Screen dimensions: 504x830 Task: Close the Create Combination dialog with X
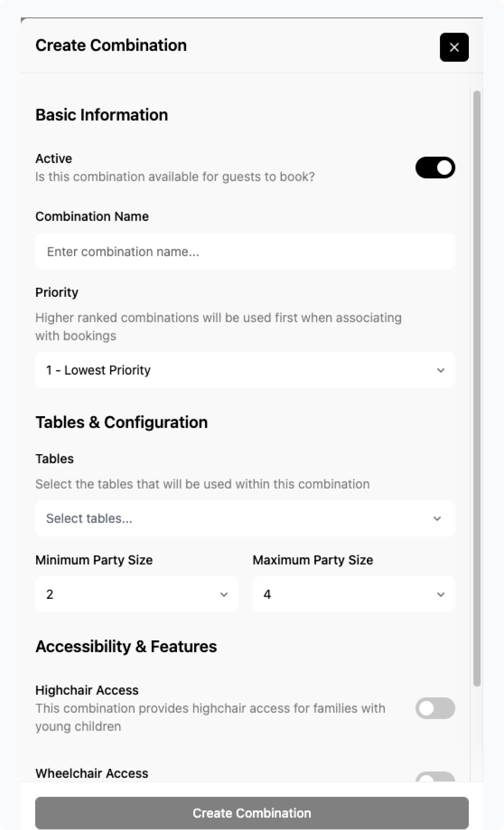click(454, 47)
